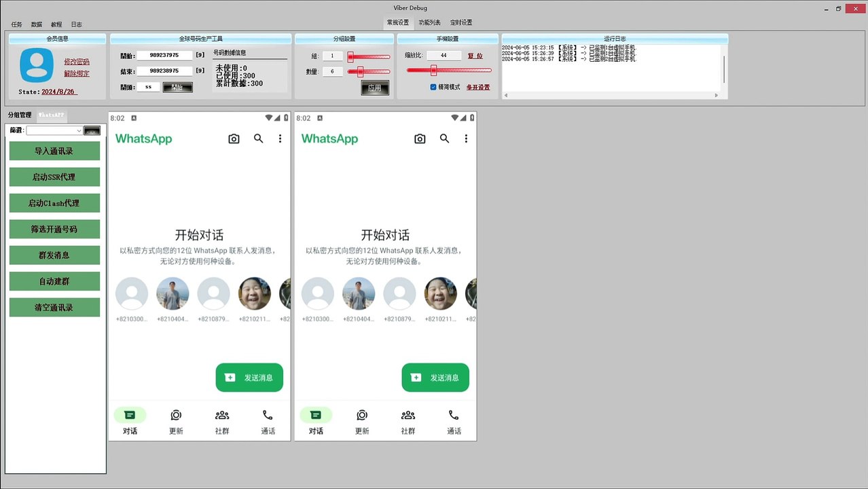Click the 缩放比 value field showing 44
868x489 pixels.
coord(444,56)
